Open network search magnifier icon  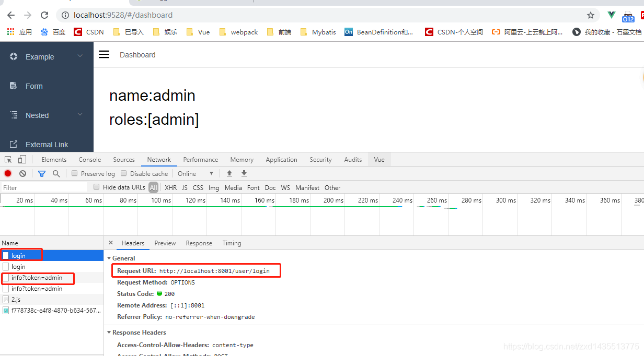tap(56, 173)
